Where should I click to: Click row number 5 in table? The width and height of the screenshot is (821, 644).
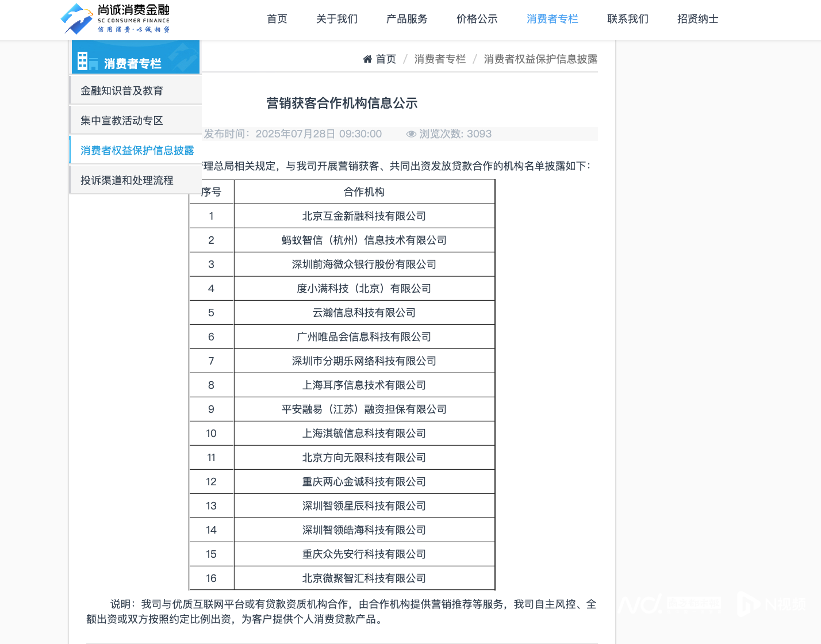[211, 312]
